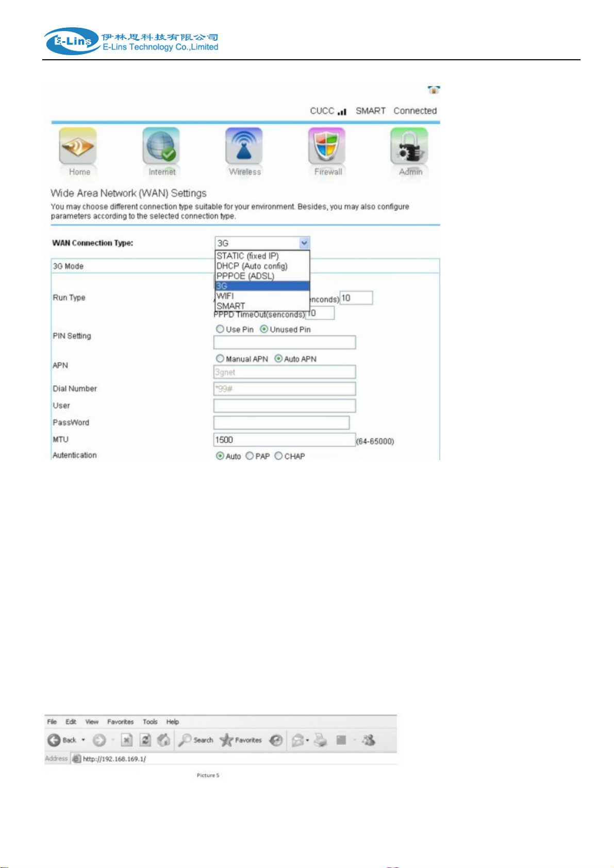Viewport: 614px width, 868px height.
Task: Select the Use Pin radio button
Action: (220, 329)
